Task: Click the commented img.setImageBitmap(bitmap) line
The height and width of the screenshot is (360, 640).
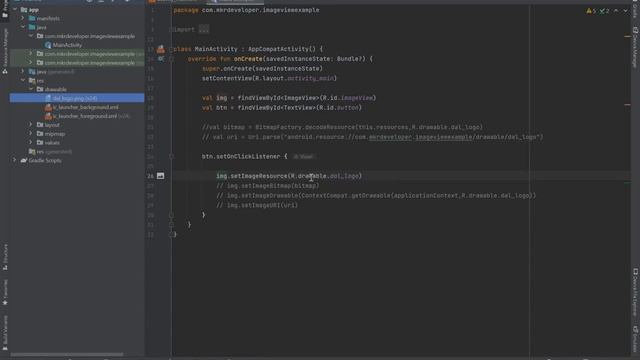Action: (x=268, y=186)
